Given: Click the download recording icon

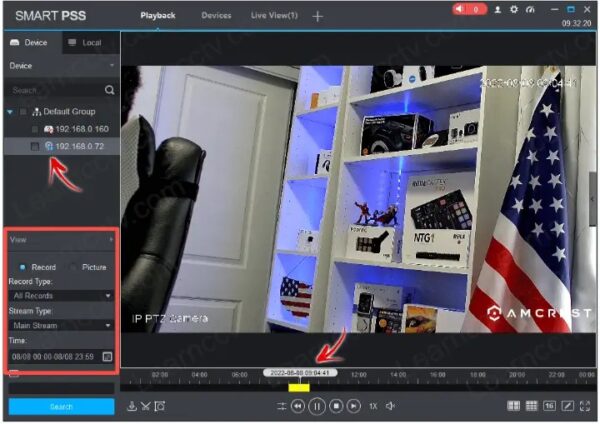Looking at the screenshot, I should (x=132, y=406).
